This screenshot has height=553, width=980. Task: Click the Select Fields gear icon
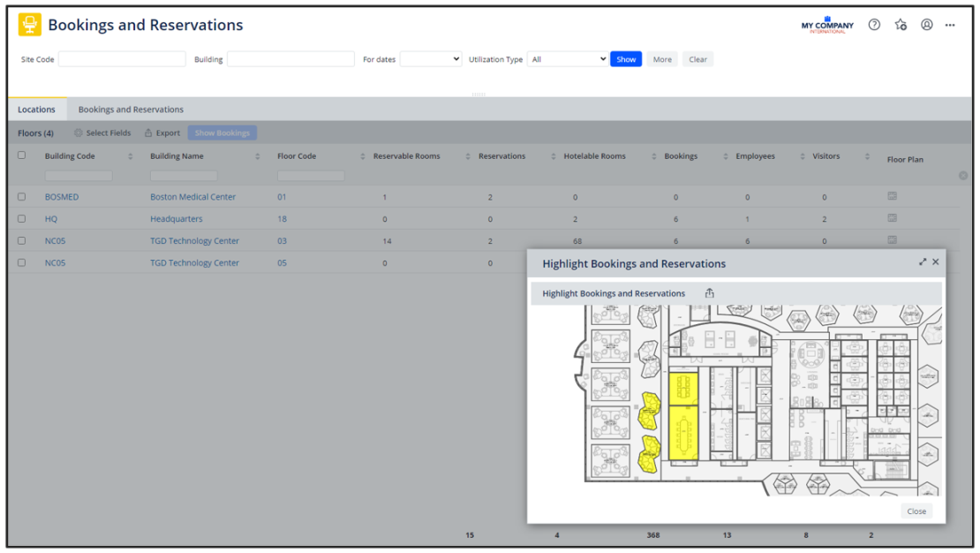coord(79,133)
